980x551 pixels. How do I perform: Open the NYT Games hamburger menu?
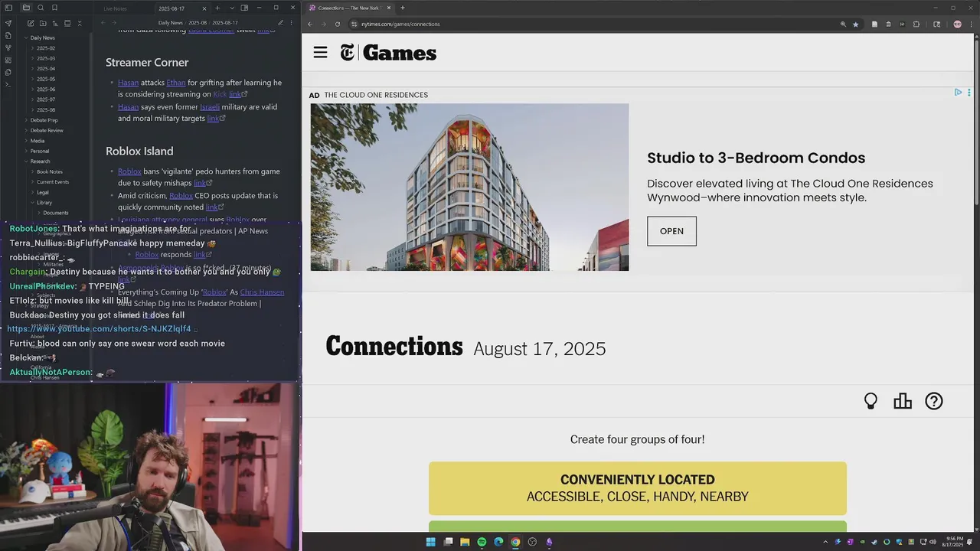click(x=320, y=52)
